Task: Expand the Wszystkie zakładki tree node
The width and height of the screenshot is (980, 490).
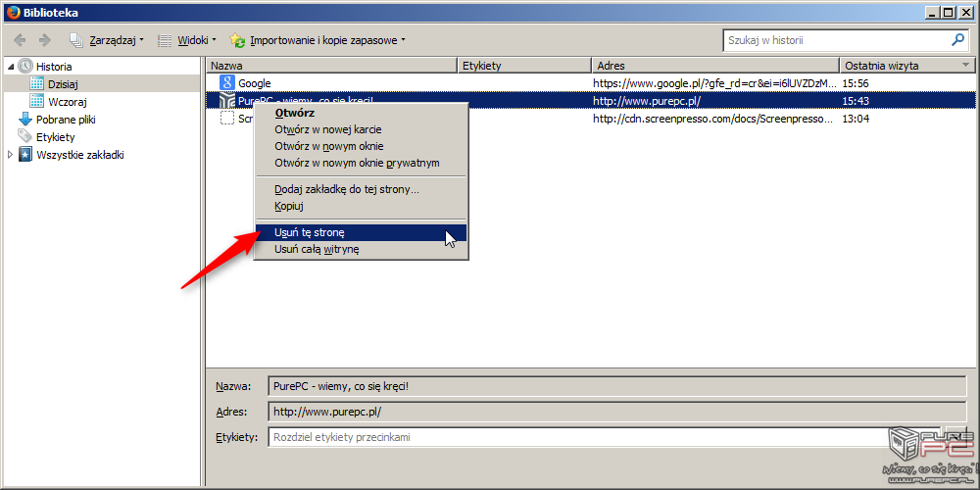Action: [11, 155]
